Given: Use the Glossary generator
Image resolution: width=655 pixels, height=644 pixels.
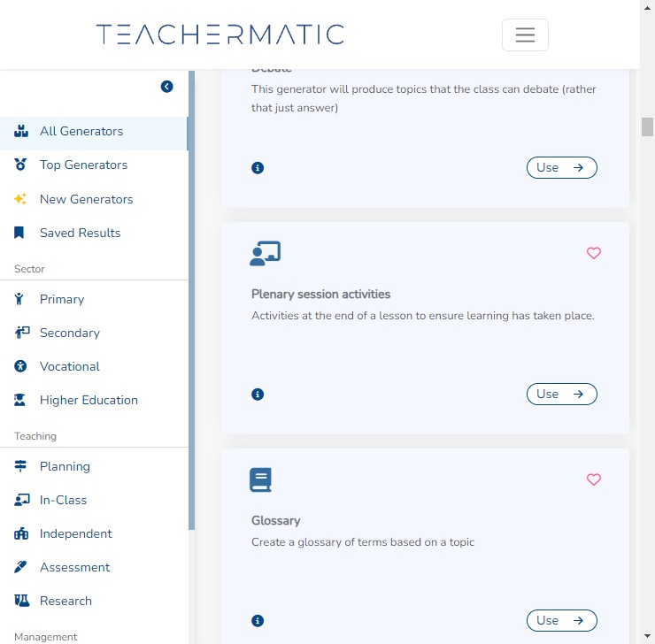Looking at the screenshot, I should coord(561,621).
